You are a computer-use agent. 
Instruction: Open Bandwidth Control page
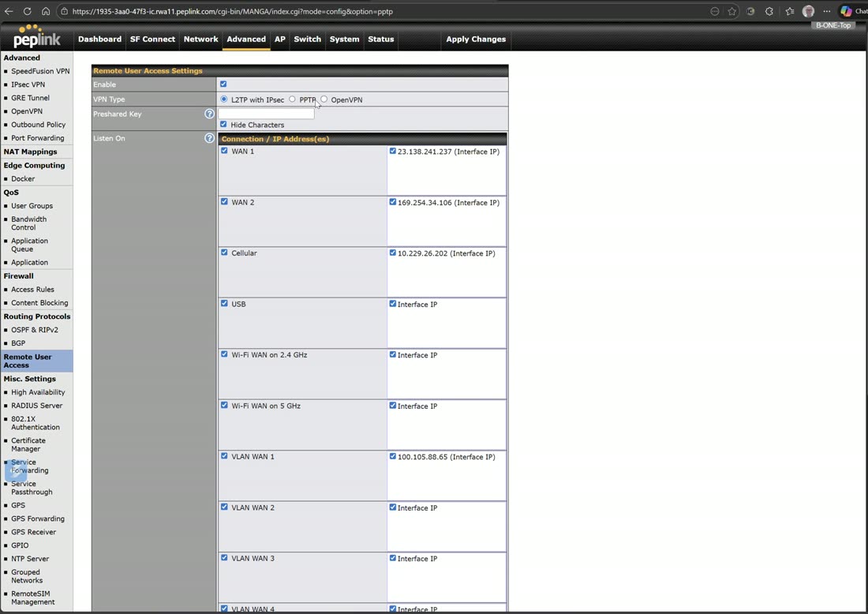coord(28,223)
